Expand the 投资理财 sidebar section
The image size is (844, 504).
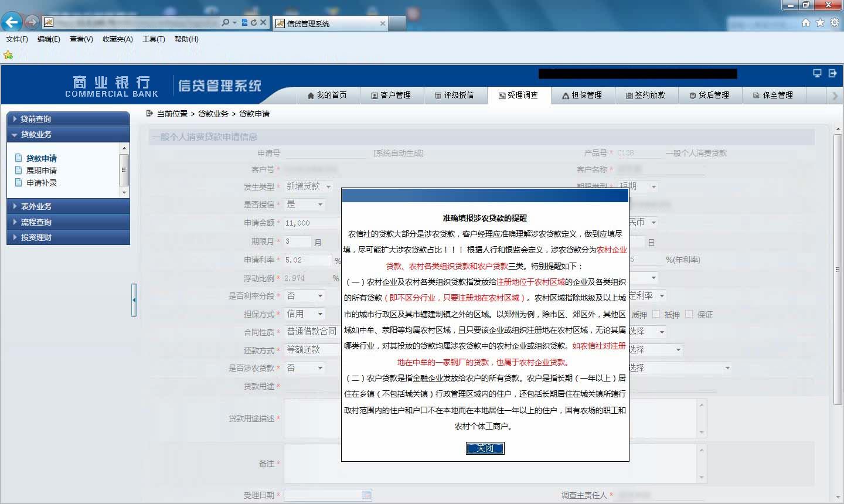[x=68, y=237]
